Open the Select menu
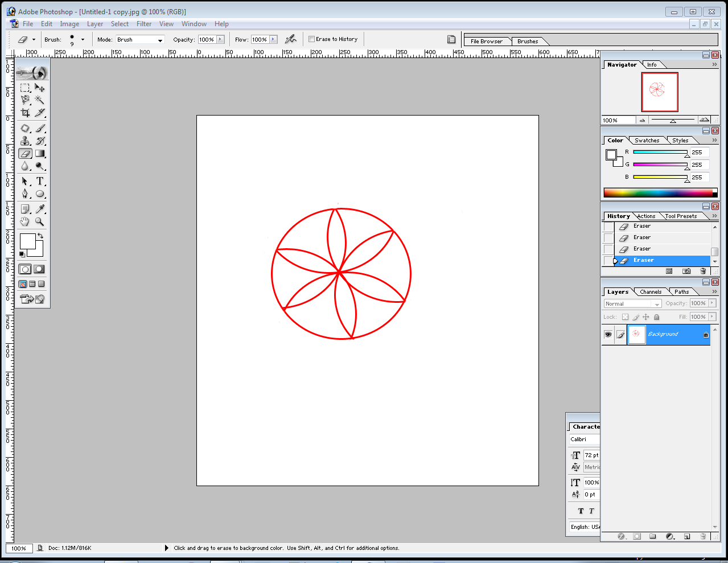Screen dimensions: 728x563 (120, 24)
